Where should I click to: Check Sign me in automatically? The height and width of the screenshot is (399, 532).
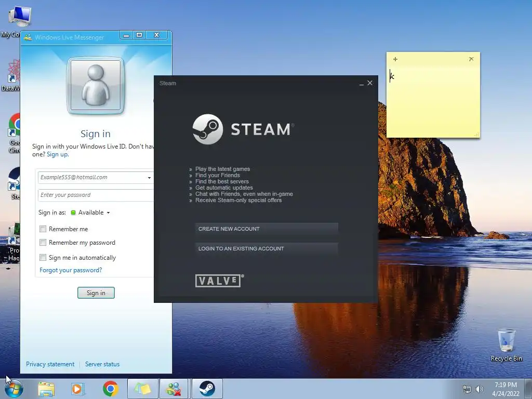[x=43, y=258]
